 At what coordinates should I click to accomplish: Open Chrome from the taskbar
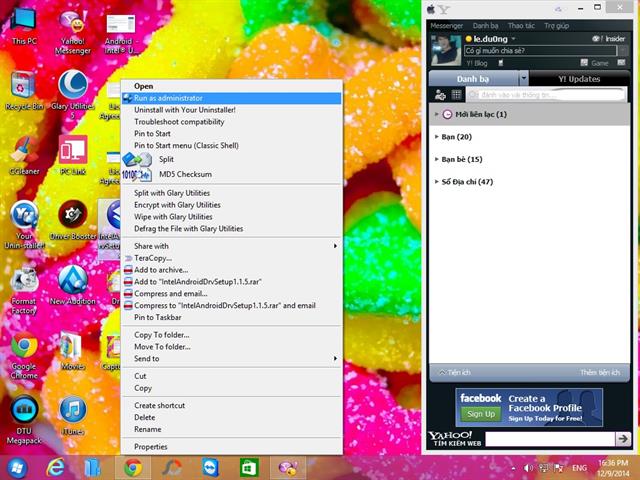133,468
